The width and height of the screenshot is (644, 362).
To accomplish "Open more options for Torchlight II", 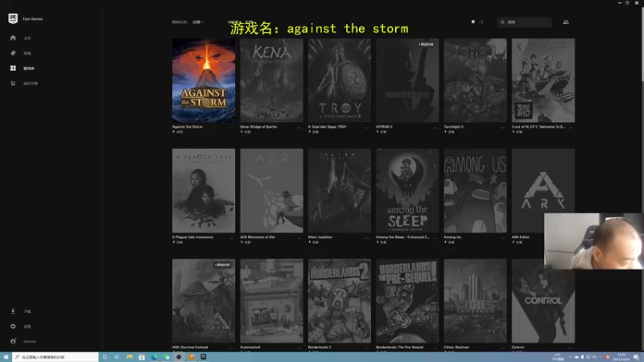I will click(503, 128).
